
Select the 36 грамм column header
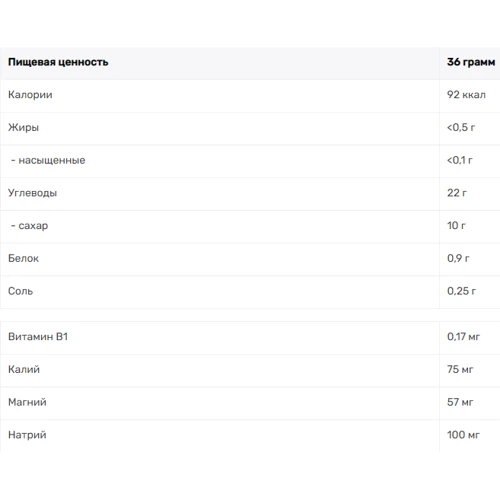(471, 62)
